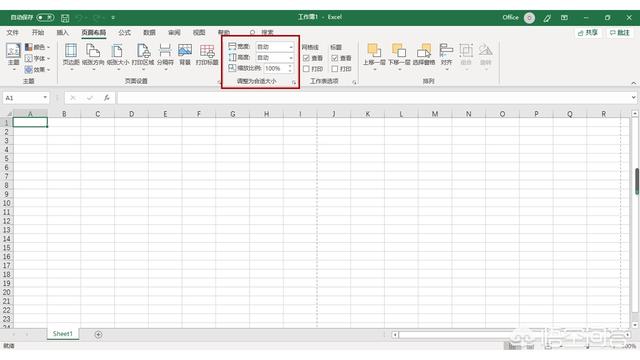This screenshot has height=360, width=640.
Task: Open the 纸张方向 orientation options
Action: tap(93, 56)
